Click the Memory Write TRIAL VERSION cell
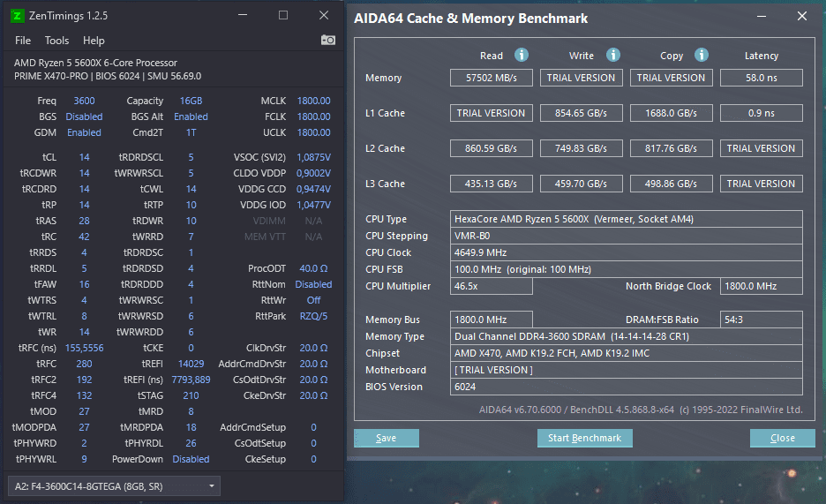826x504 pixels. [x=581, y=78]
